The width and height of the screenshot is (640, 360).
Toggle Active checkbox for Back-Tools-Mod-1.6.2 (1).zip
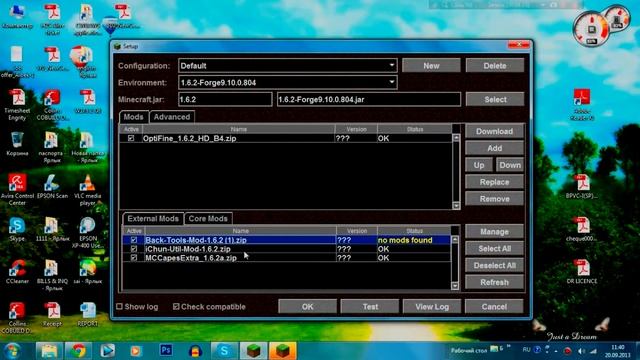tap(134, 240)
